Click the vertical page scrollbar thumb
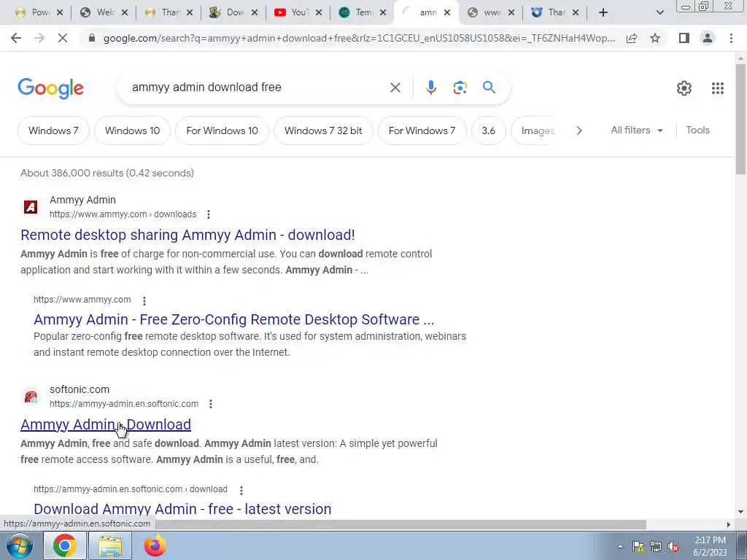 (740, 119)
